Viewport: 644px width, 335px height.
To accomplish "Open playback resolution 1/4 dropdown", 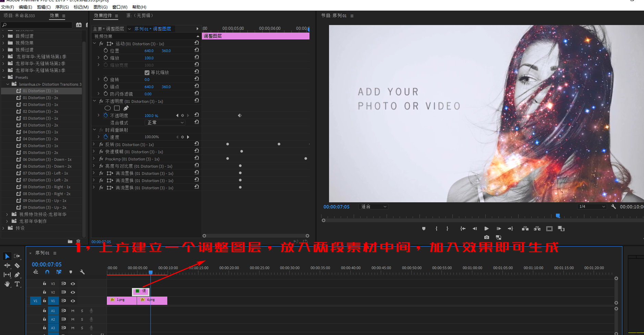I will pos(592,207).
